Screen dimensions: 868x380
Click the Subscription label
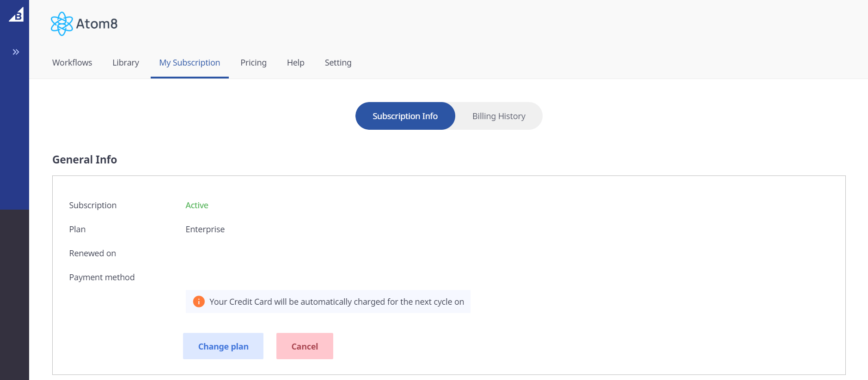pyautogui.click(x=93, y=205)
